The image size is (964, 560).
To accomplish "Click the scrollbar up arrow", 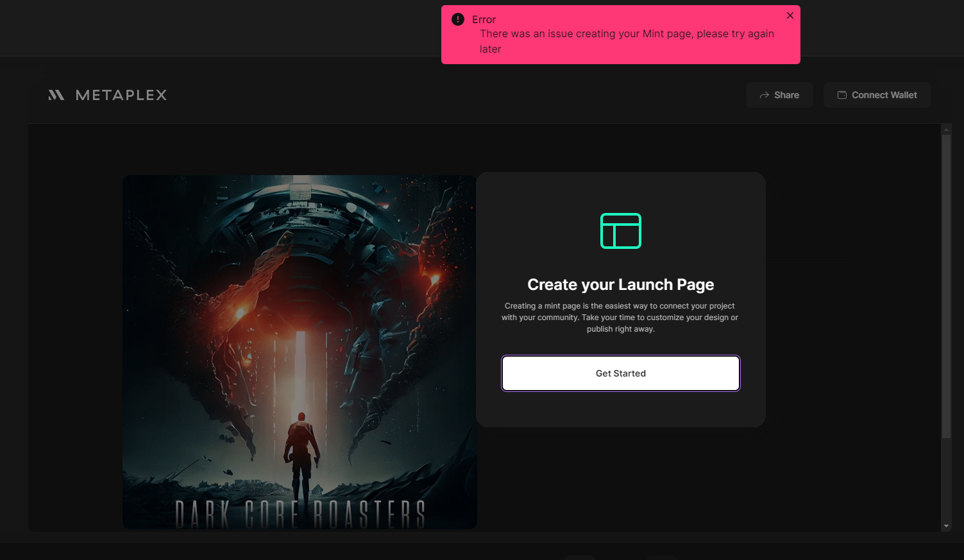I will (946, 130).
